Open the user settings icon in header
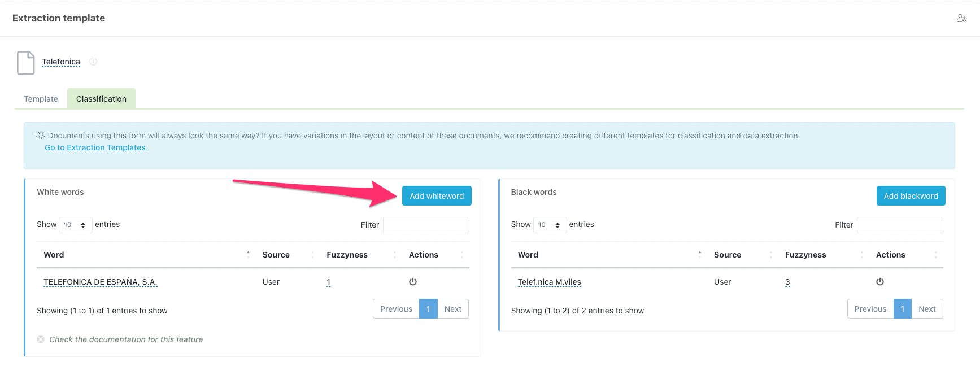980x388 pixels. 961,19
